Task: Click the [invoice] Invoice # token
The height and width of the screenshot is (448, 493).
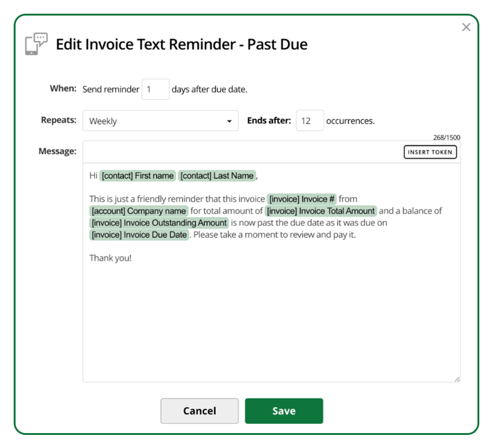Action: point(302,199)
